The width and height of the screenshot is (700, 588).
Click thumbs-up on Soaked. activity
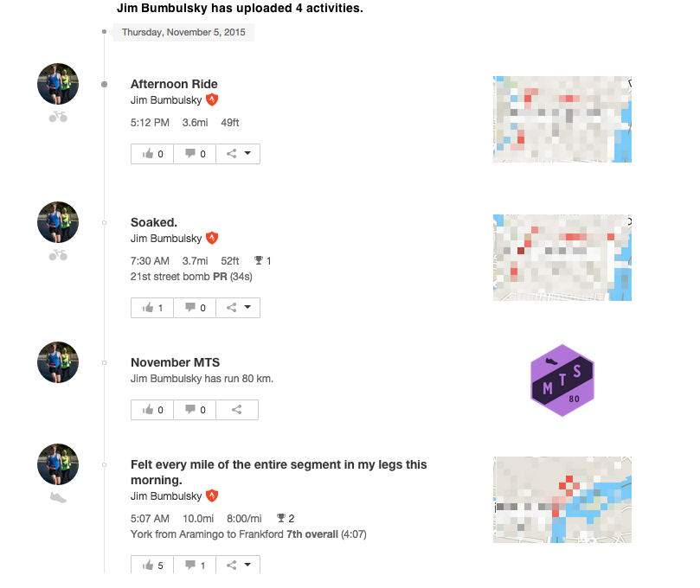152,308
